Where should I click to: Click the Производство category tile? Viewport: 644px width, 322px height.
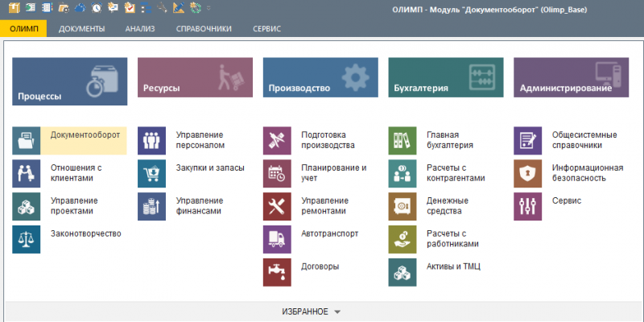click(320, 77)
